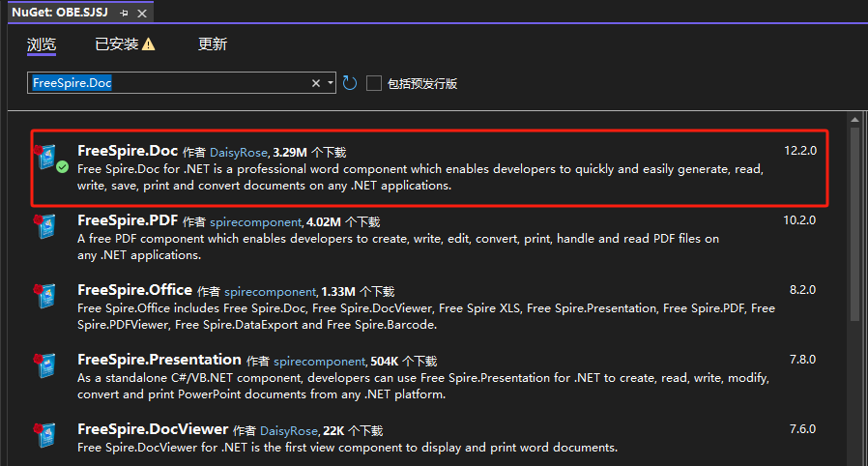The height and width of the screenshot is (466, 868).
Task: Click version 8.2.0 of FreeSpire.Office
Action: [802, 290]
